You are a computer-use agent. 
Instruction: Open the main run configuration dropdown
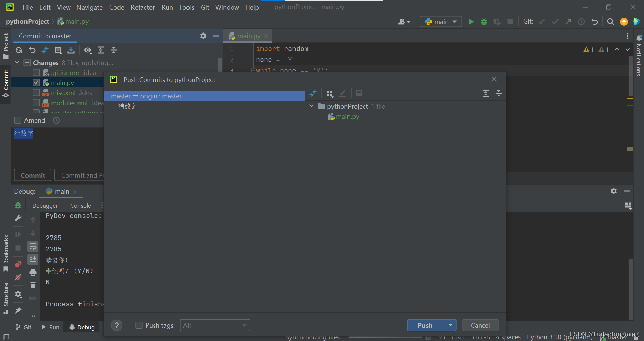pyautogui.click(x=441, y=22)
